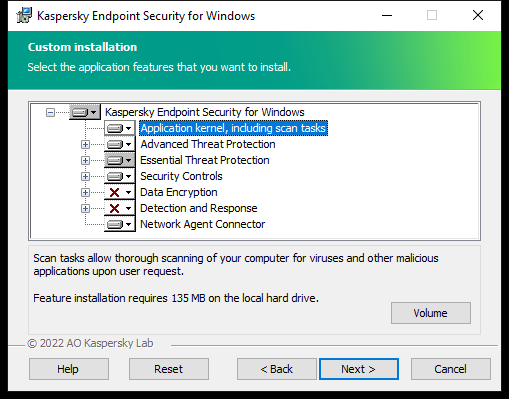Image resolution: width=509 pixels, height=399 pixels.
Task: Open install-state dropdown for Advanced Threat Protection
Action: [120, 144]
